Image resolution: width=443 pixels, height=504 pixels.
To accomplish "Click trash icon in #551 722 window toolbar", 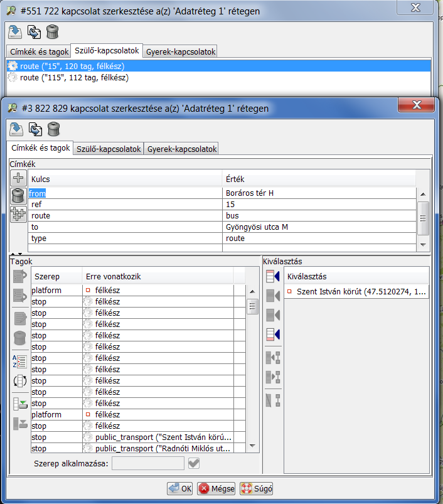I will (x=52, y=32).
